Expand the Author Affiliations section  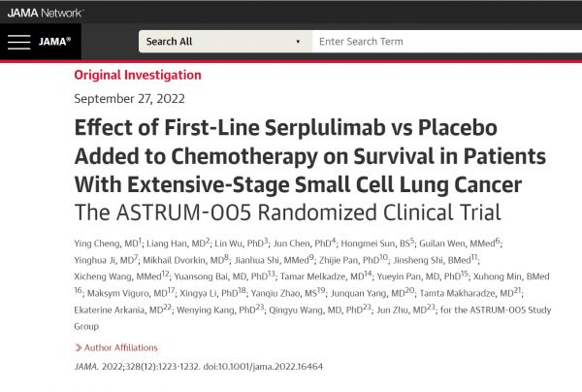point(120,347)
